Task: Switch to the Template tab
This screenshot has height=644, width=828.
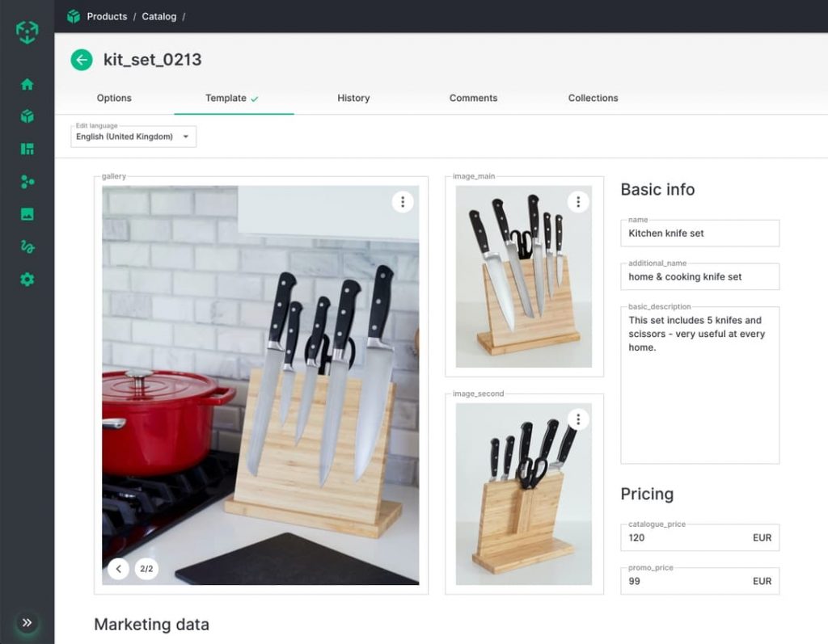Action: 234,99
